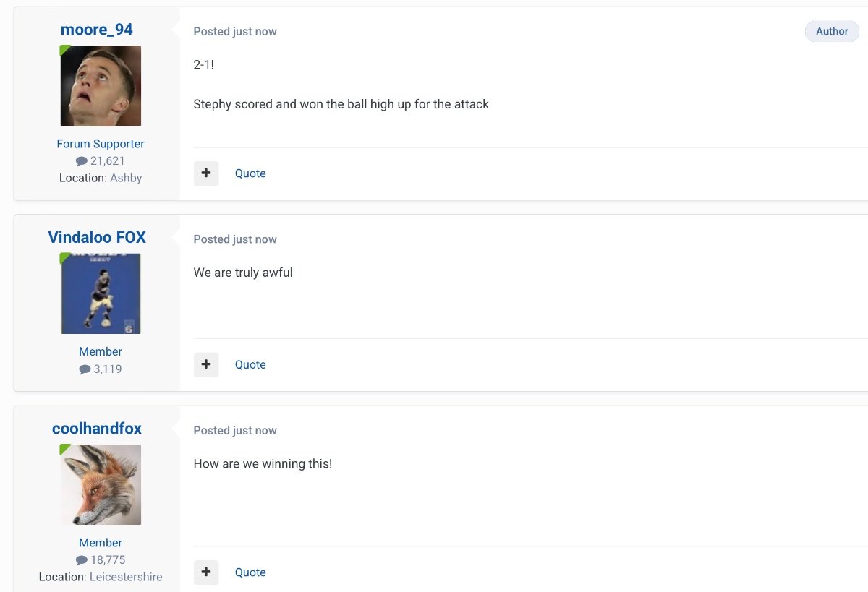The width and height of the screenshot is (868, 592).
Task: Click Member rank under Vindaloo FOX
Action: pyautogui.click(x=101, y=351)
